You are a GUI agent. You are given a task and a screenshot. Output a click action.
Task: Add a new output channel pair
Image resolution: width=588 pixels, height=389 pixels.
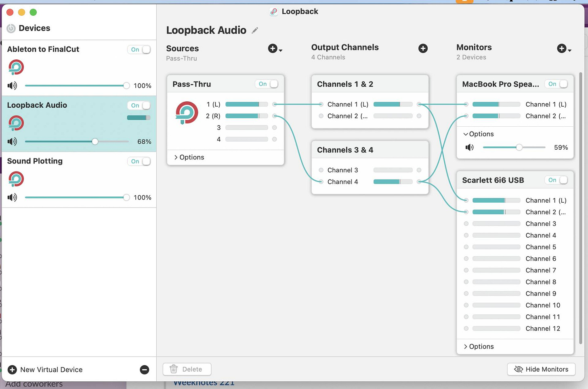click(423, 48)
